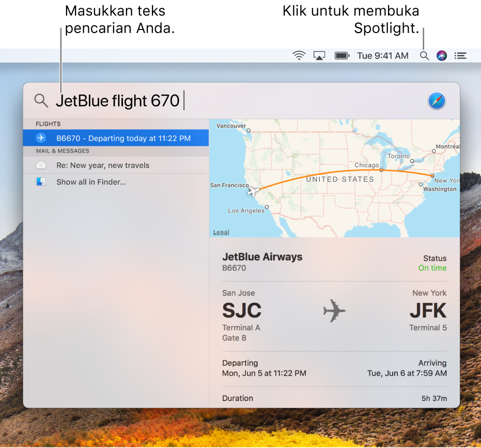Image resolution: width=481 pixels, height=448 pixels.
Task: Click the Montréal label on map
Action: point(447,146)
